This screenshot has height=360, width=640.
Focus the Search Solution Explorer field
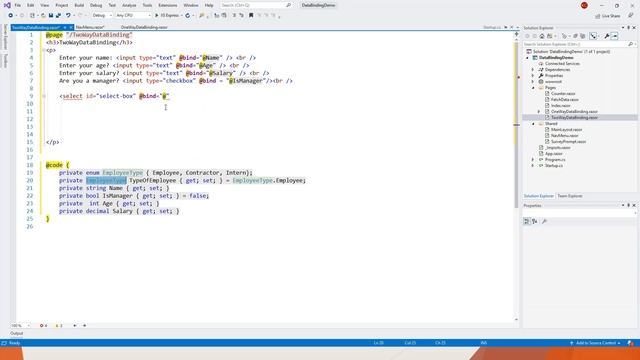(x=576, y=44)
